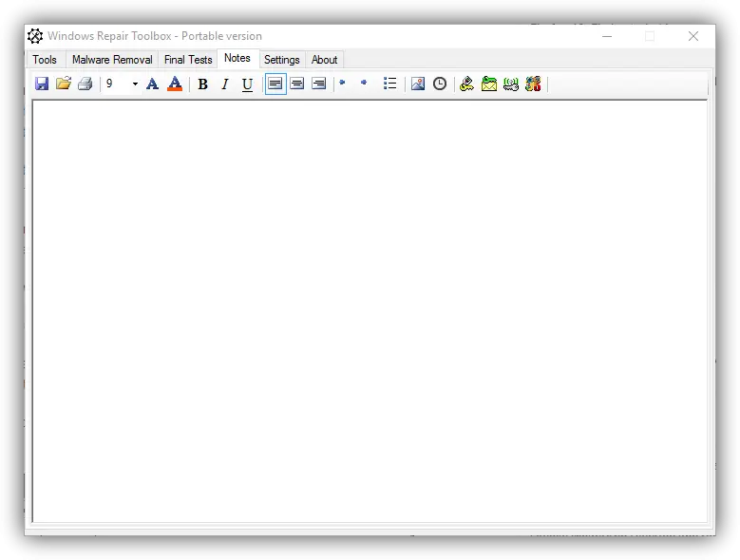
Task: Open the Settings tab
Action: (282, 60)
